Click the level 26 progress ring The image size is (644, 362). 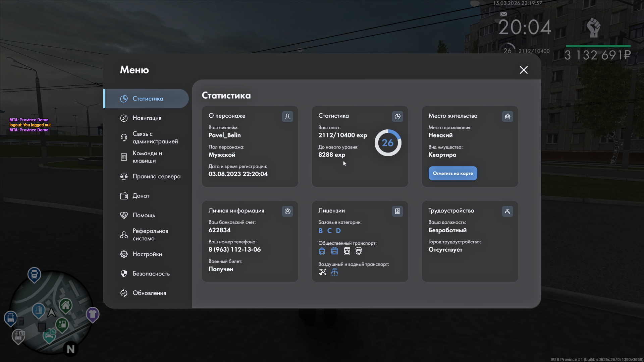(x=388, y=143)
